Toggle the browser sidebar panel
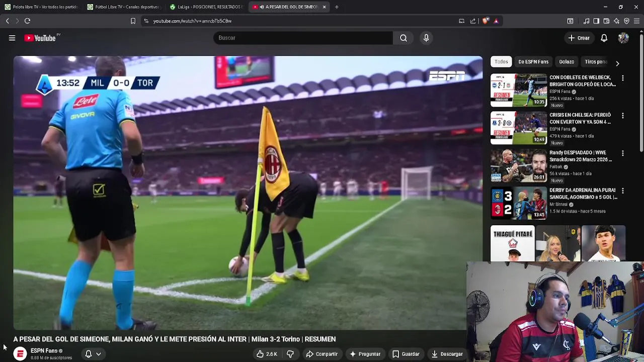644x362 pixels. click(596, 21)
